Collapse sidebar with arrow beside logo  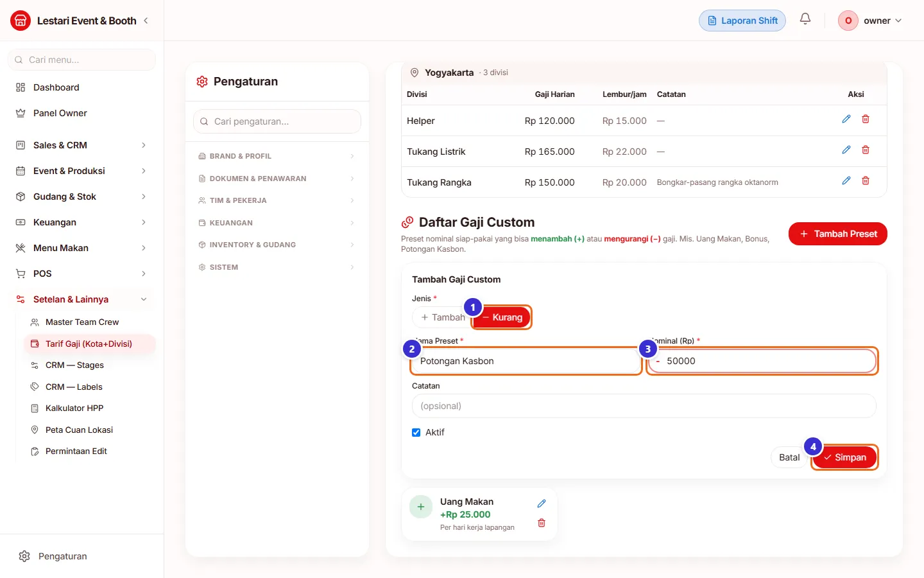[146, 21]
